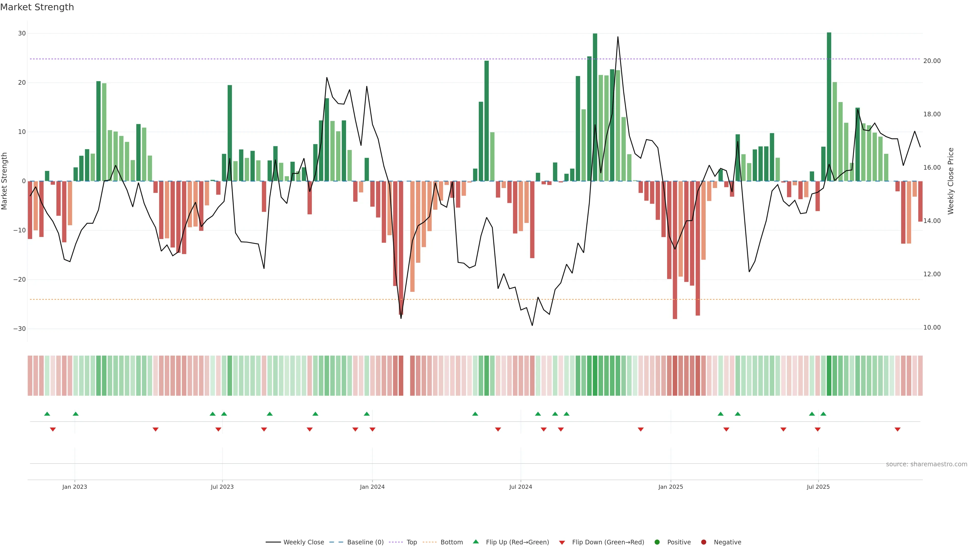Click the Jan 2024 x-axis label
This screenshot has width=980, height=551.
point(372,487)
